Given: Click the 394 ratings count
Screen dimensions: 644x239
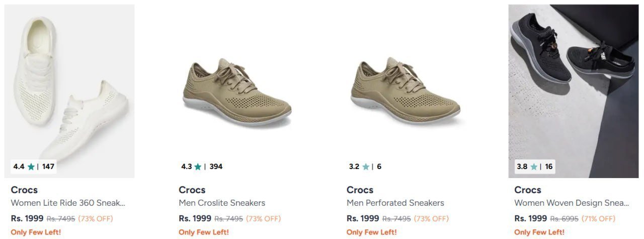Looking at the screenshot, I should click(x=216, y=167).
